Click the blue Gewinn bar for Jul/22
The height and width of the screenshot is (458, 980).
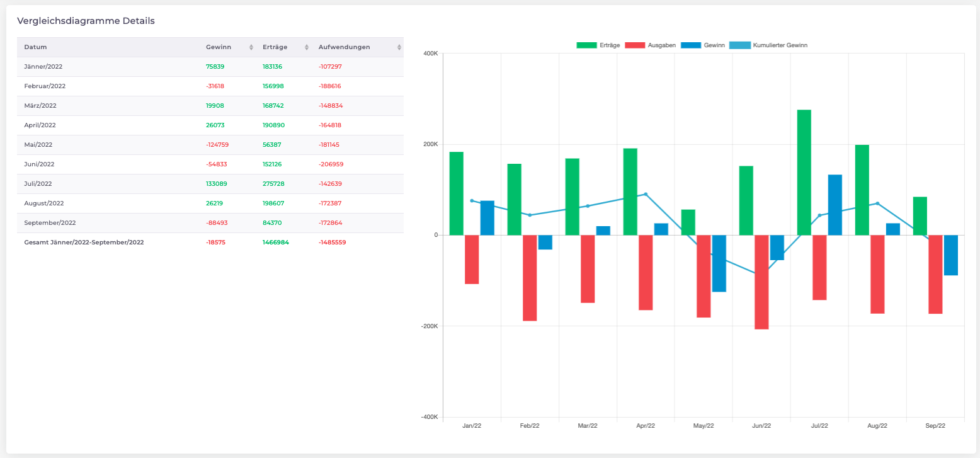(835, 205)
